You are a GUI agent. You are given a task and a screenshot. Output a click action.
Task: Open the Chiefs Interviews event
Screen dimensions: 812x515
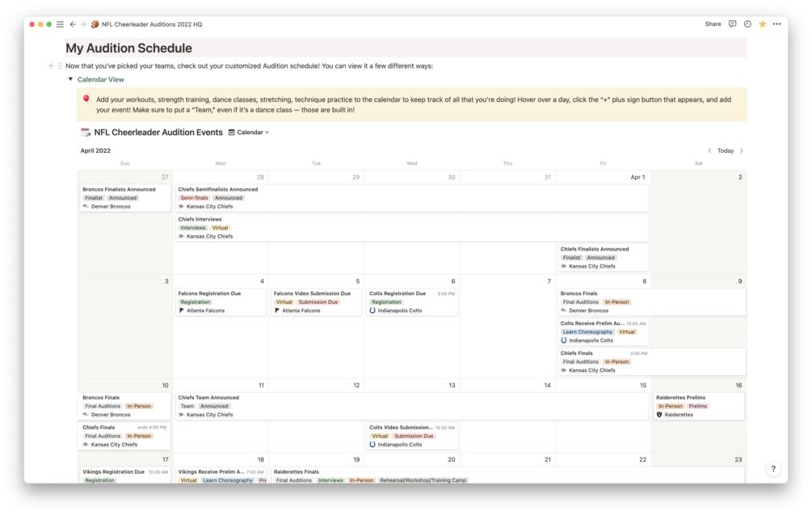point(412,227)
